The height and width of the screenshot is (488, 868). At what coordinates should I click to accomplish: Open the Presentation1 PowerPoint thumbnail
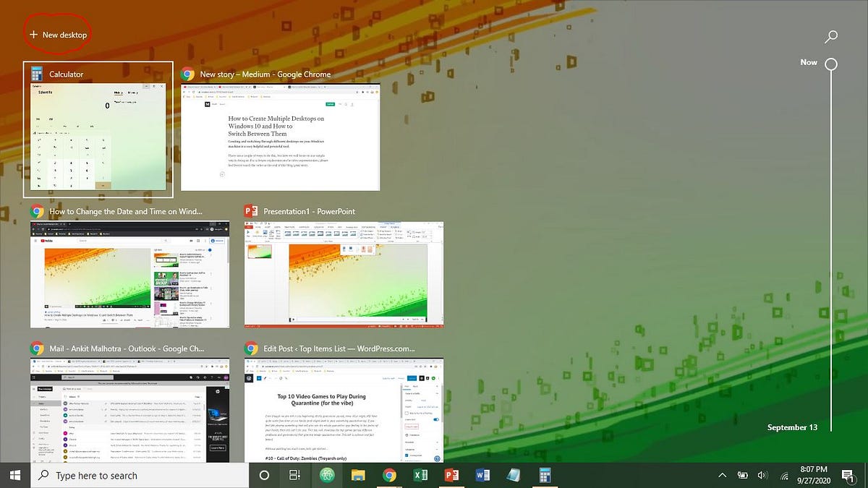[x=344, y=275]
